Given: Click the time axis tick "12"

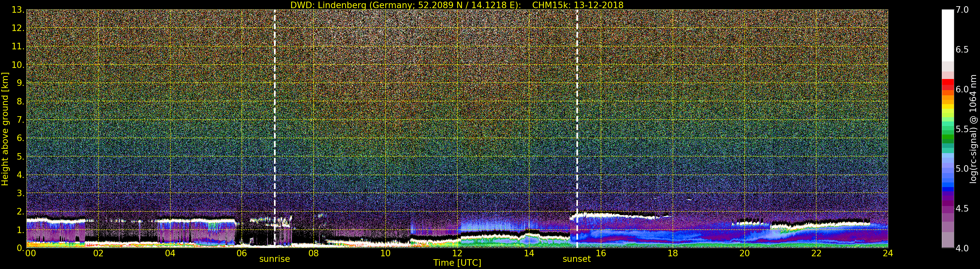Looking at the screenshot, I should pos(457,253).
